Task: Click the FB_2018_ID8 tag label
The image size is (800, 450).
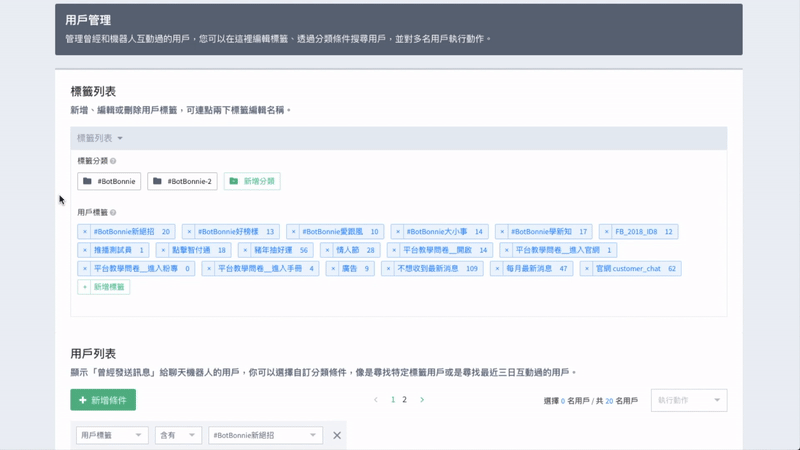Action: click(636, 232)
